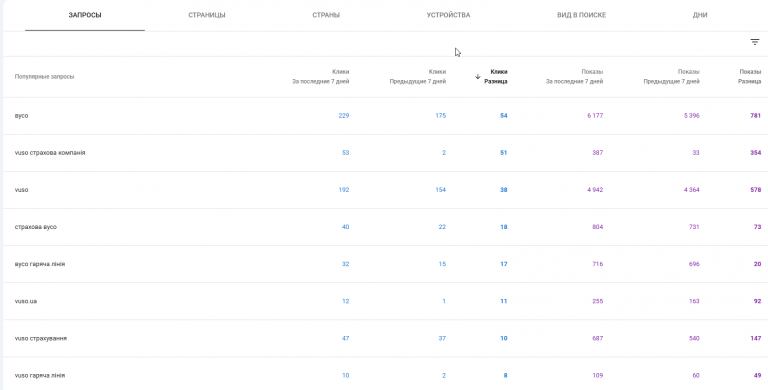
Task: Select the Вид в поиске tab
Action: [581, 15]
